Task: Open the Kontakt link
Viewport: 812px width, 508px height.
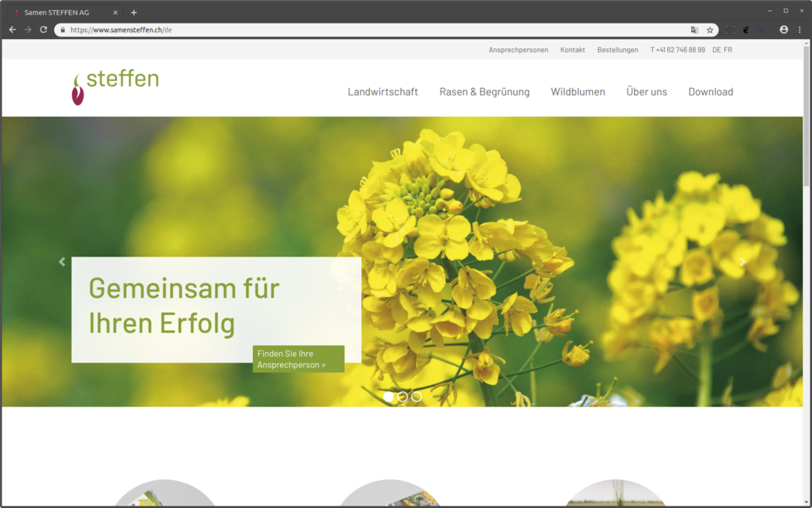Action: pyautogui.click(x=573, y=50)
